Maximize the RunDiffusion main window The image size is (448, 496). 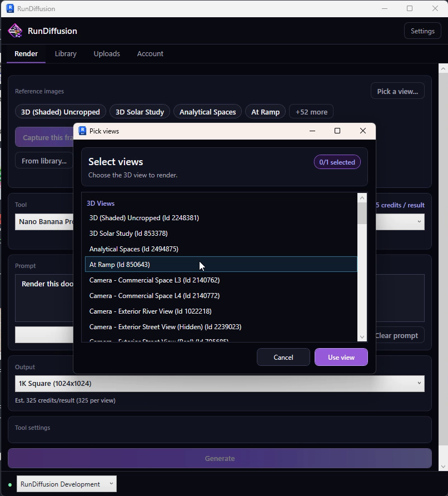(410, 8)
